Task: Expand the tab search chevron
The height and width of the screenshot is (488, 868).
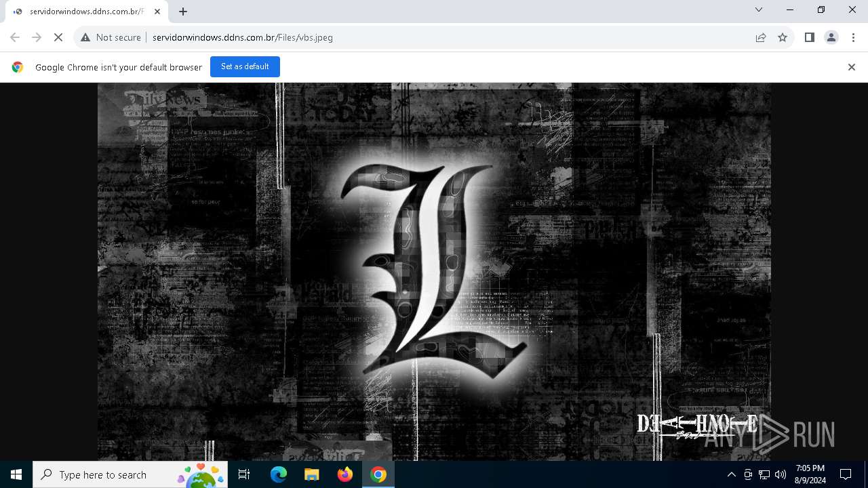Action: tap(759, 9)
